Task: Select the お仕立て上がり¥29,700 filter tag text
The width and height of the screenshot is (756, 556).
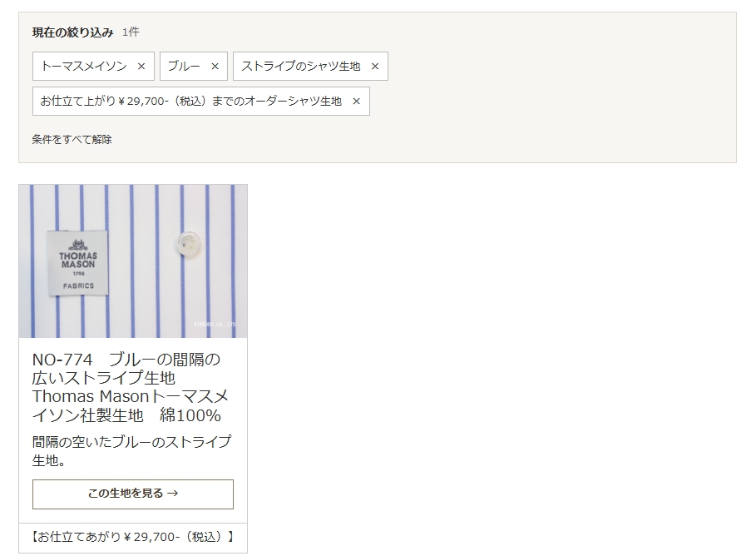Action: click(191, 102)
